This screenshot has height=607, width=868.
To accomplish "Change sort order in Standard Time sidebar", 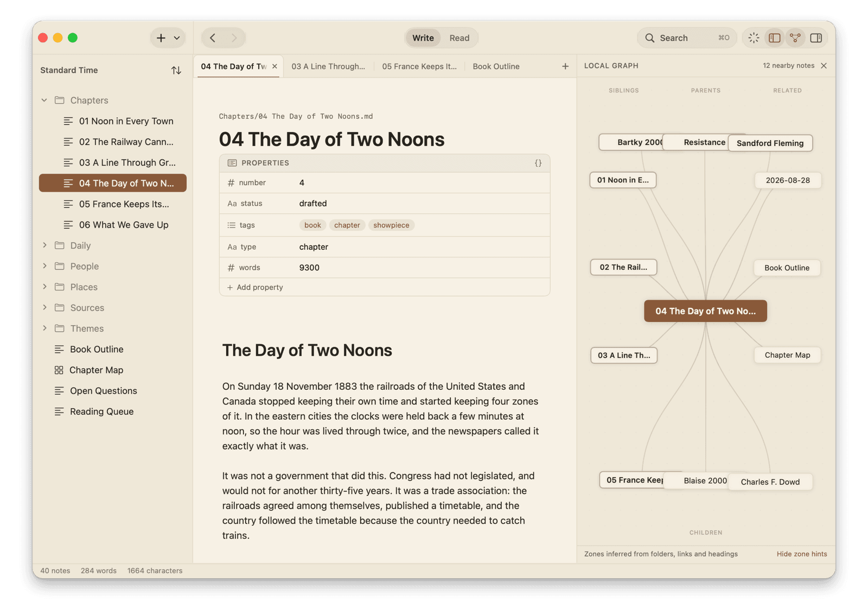I will click(x=176, y=71).
